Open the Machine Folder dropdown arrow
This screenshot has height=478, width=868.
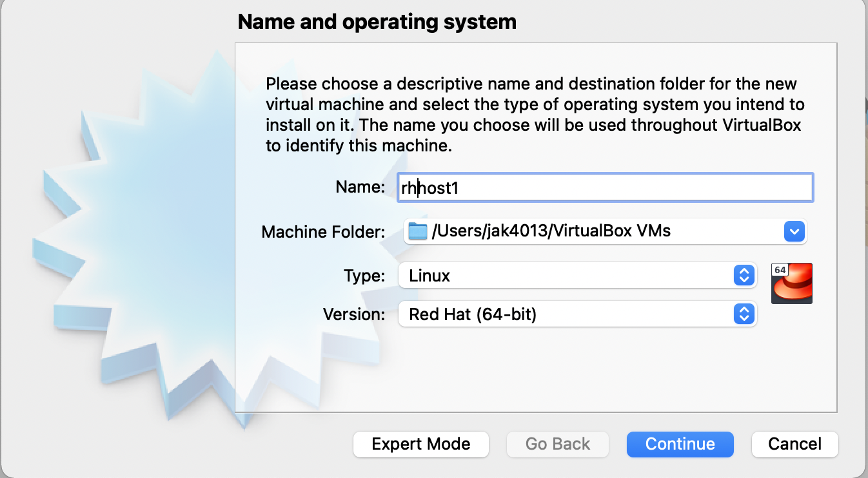[794, 231]
